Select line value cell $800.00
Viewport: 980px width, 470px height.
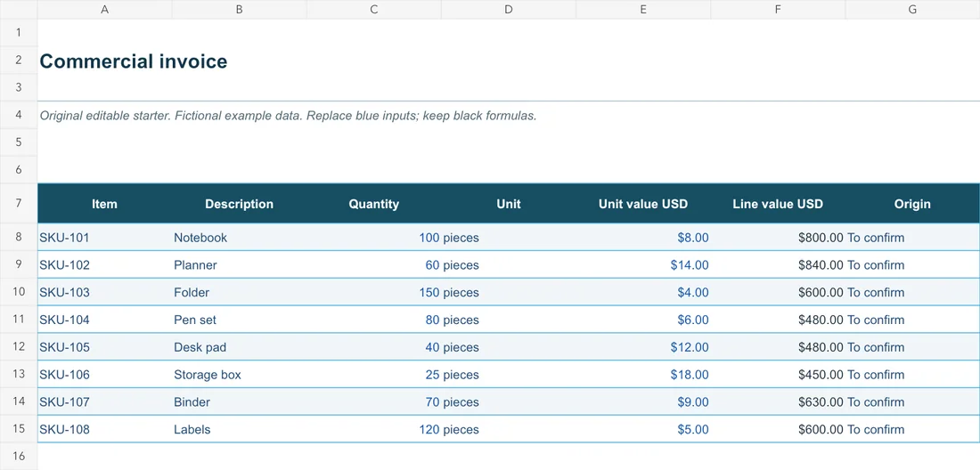[778, 237]
